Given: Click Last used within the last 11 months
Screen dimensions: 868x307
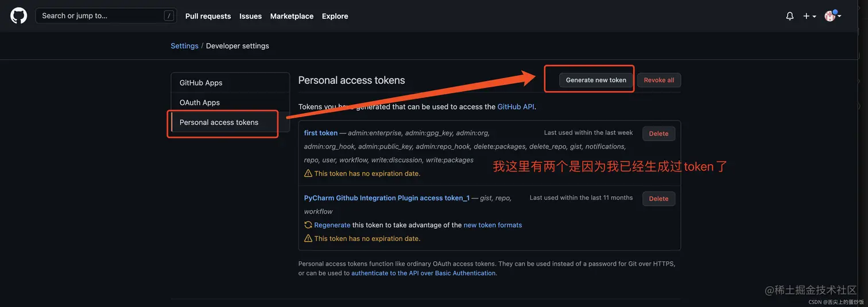Looking at the screenshot, I should coord(581,197).
